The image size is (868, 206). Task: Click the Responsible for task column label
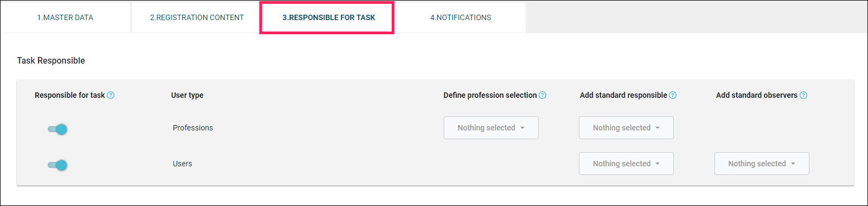[69, 95]
